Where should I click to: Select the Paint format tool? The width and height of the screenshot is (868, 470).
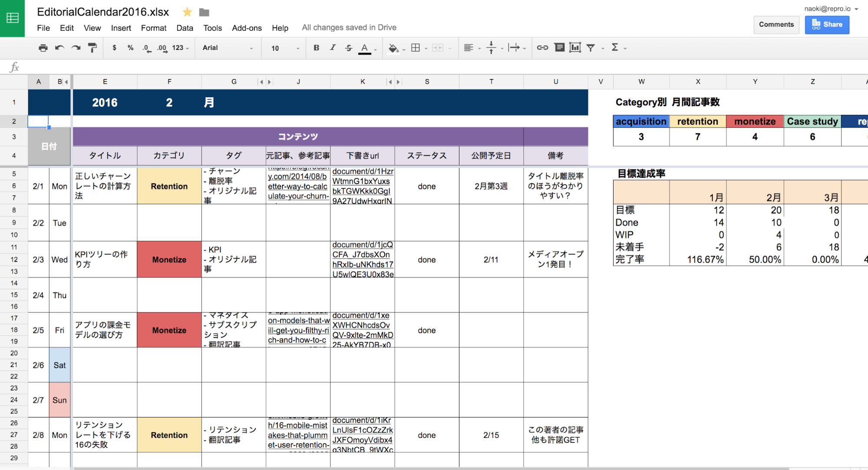pos(92,48)
